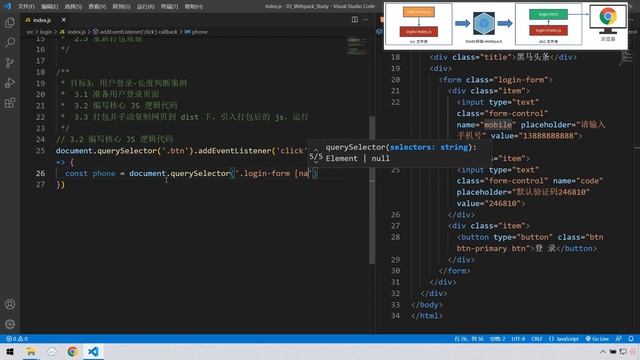The image size is (640, 360).
Task: Click errors and warnings status item
Action: pos(17,339)
